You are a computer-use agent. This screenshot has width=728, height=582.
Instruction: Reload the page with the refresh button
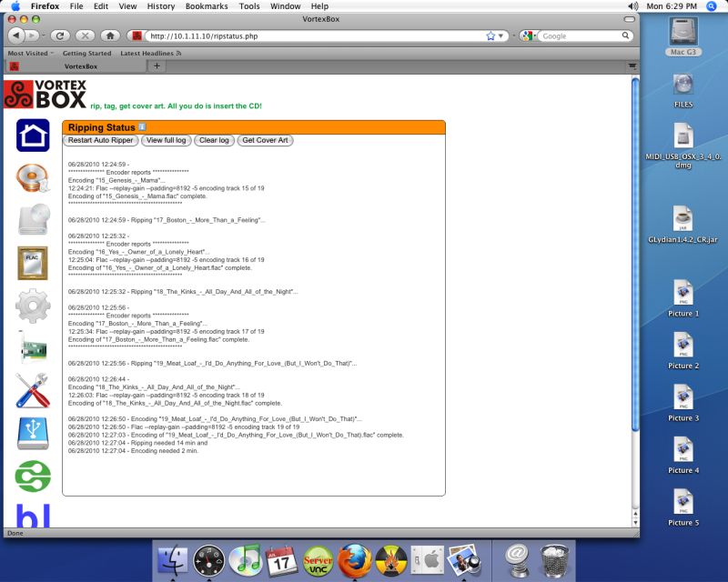(60, 35)
